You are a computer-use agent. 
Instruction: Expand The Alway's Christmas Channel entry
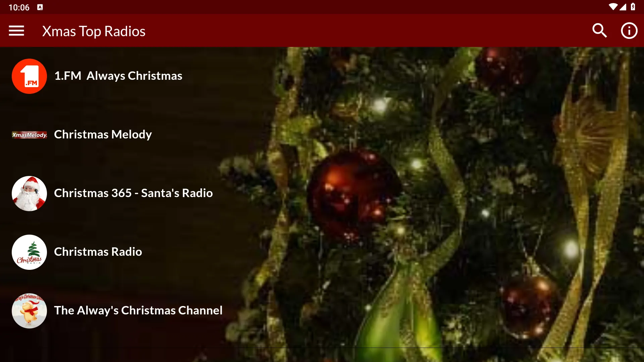pos(138,309)
